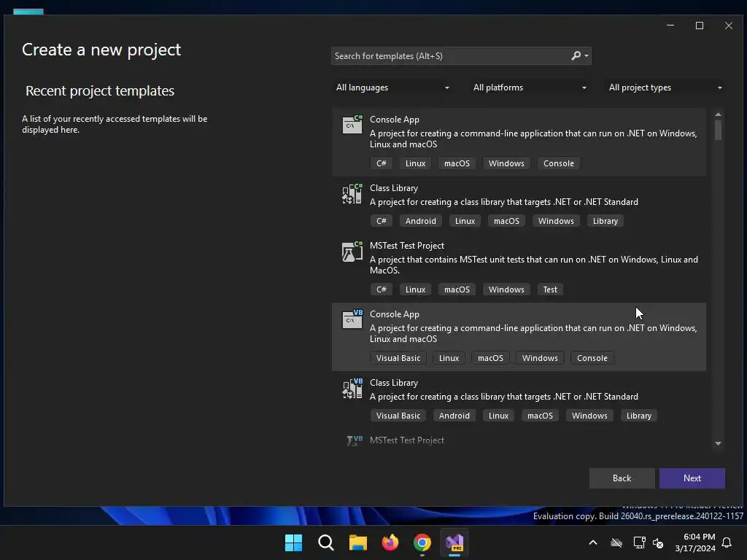
Task: Open the All project types dropdown
Action: pos(665,87)
